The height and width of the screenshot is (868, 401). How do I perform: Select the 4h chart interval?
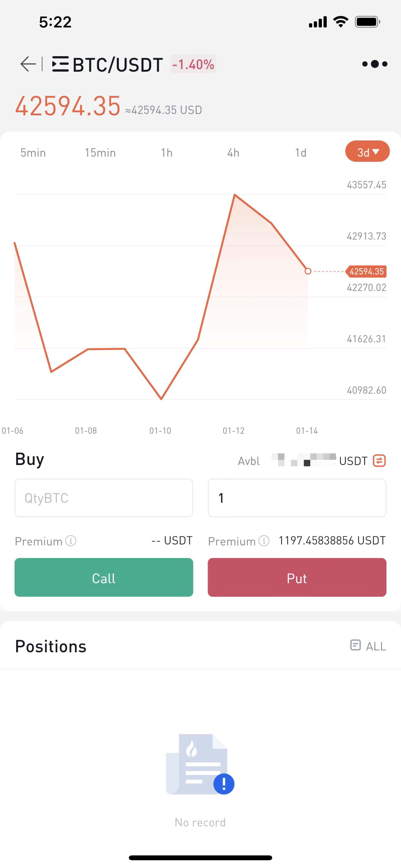[233, 153]
